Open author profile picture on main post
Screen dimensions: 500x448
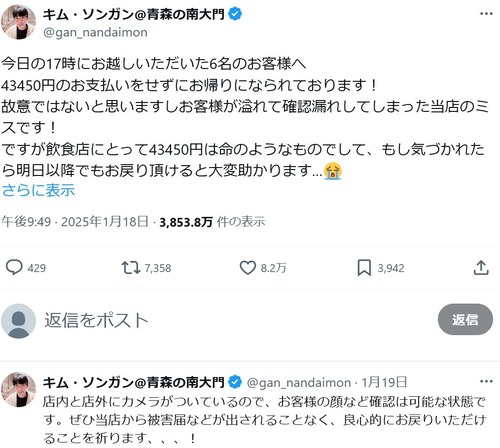coord(18,22)
